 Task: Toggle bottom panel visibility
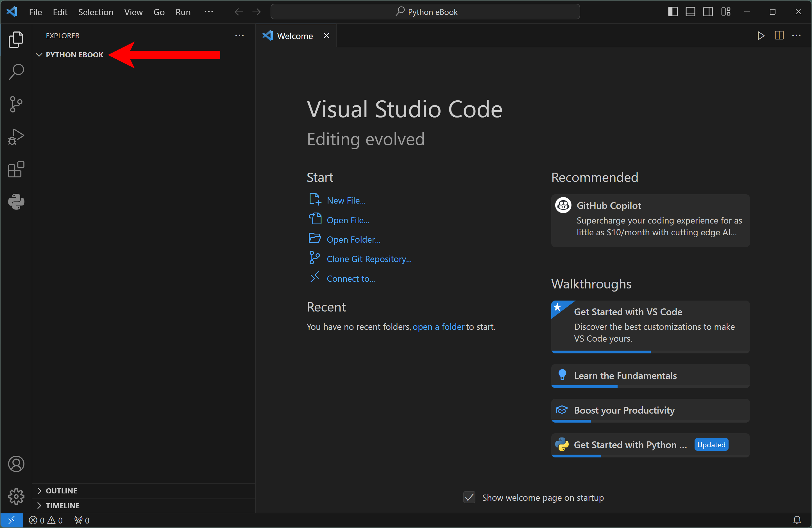tap(690, 12)
